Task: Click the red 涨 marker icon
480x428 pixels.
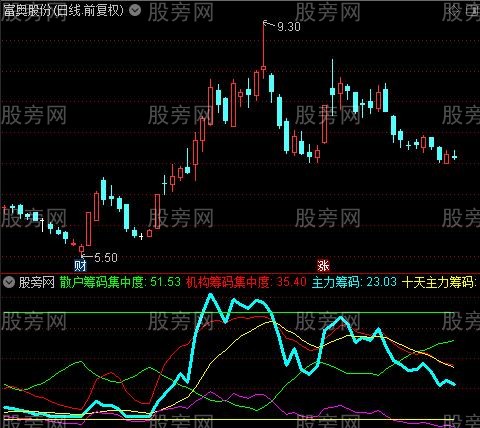Action: [x=323, y=266]
